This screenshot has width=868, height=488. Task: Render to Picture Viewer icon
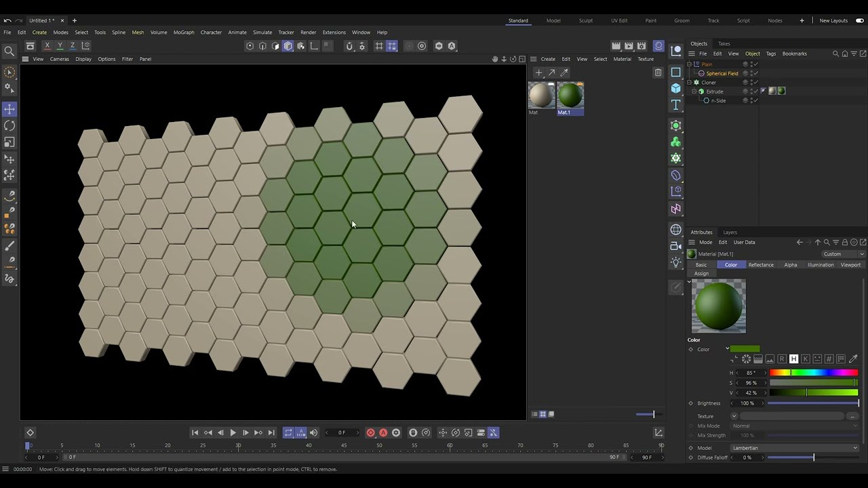[629, 46]
